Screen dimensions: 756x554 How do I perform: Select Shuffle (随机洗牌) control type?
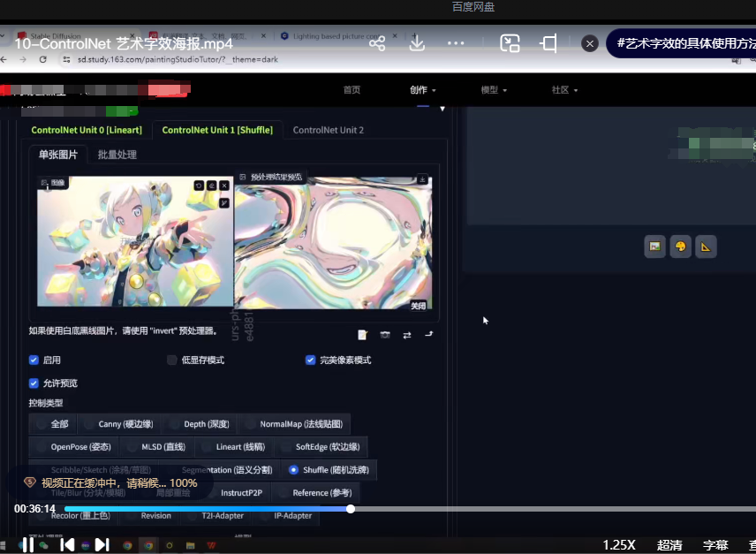tap(329, 470)
